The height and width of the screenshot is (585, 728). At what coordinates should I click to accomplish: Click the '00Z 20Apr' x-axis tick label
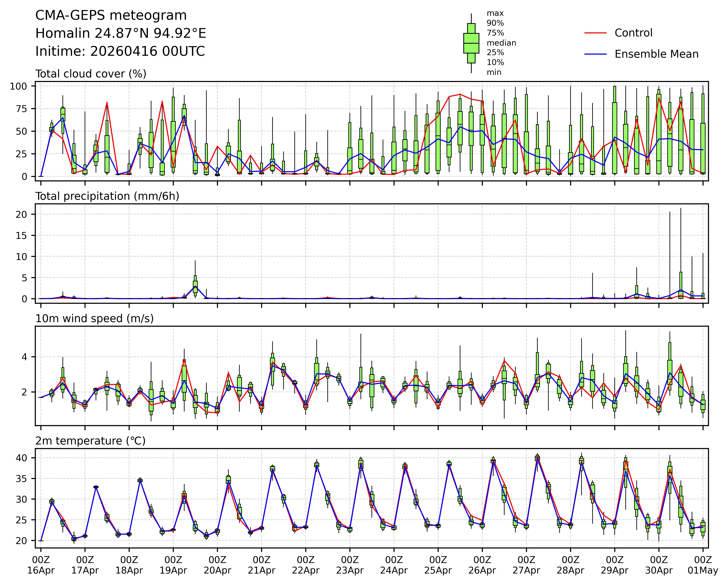tap(217, 565)
